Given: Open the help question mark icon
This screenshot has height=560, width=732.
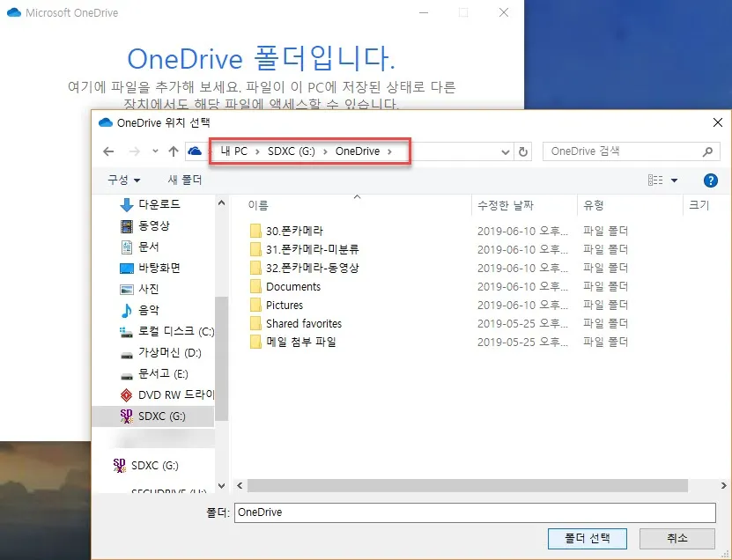Looking at the screenshot, I should (x=711, y=181).
